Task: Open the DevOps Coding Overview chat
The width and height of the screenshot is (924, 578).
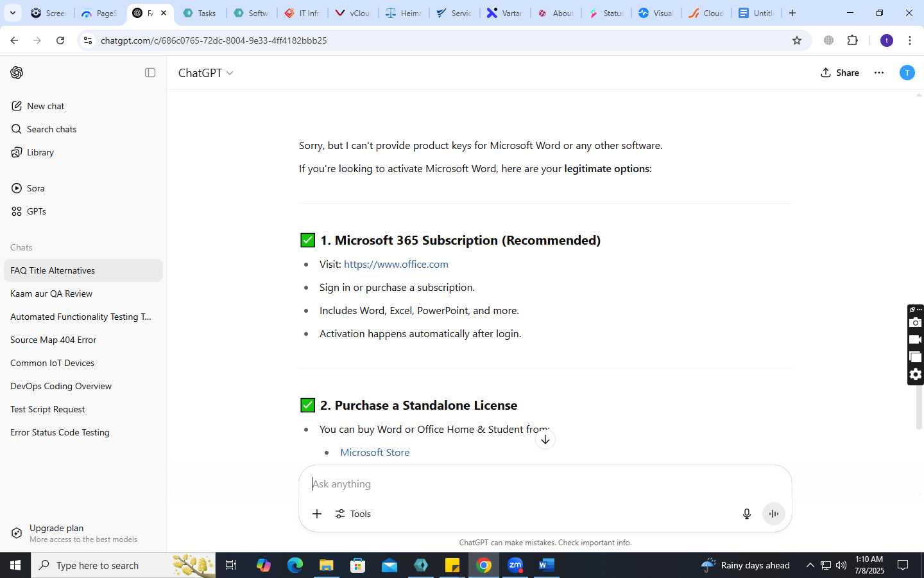Action: coord(83,386)
